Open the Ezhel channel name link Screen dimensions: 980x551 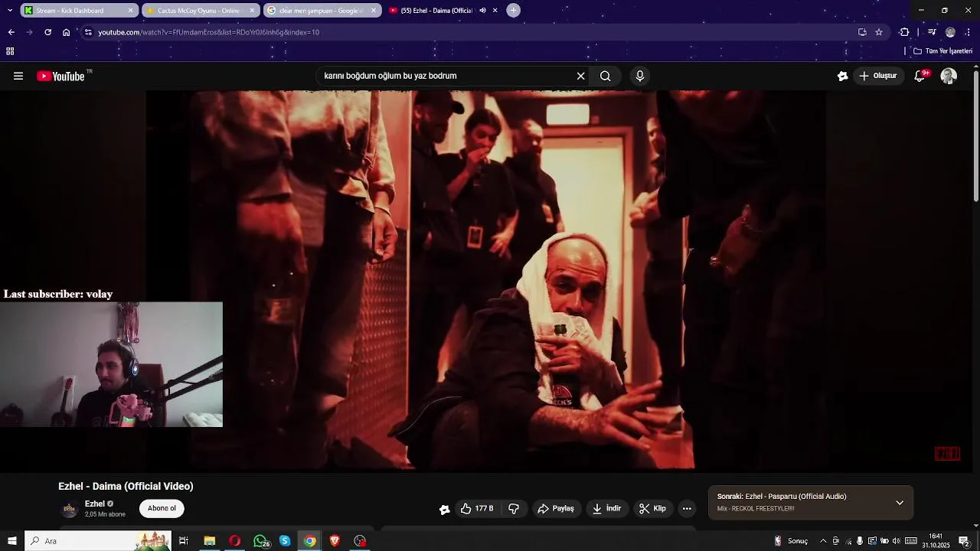click(95, 504)
